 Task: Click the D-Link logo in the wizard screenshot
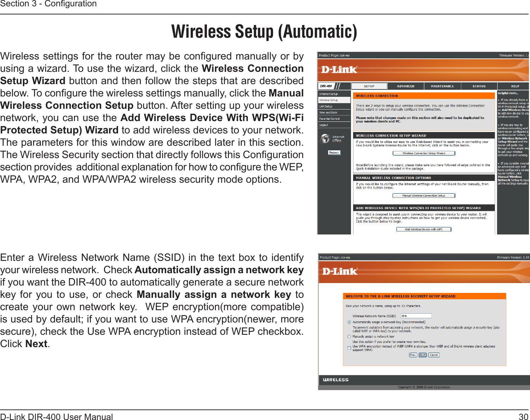click(340, 271)
